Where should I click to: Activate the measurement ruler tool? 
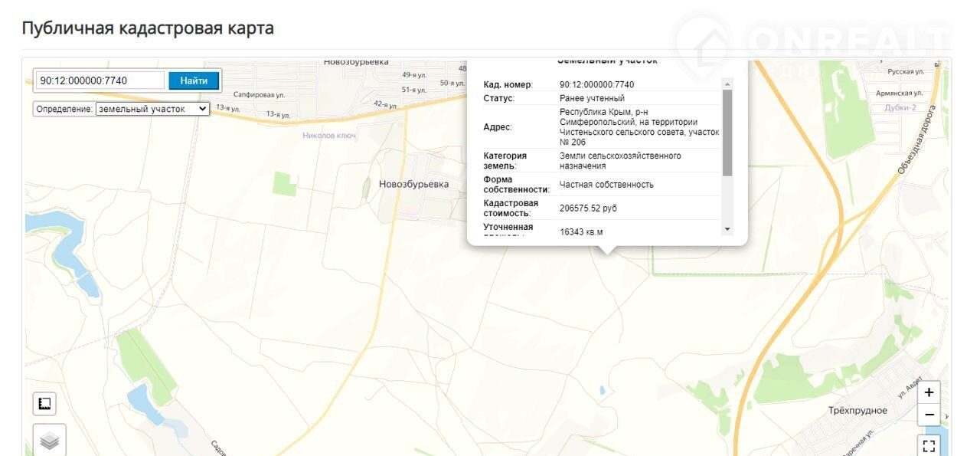point(44,403)
